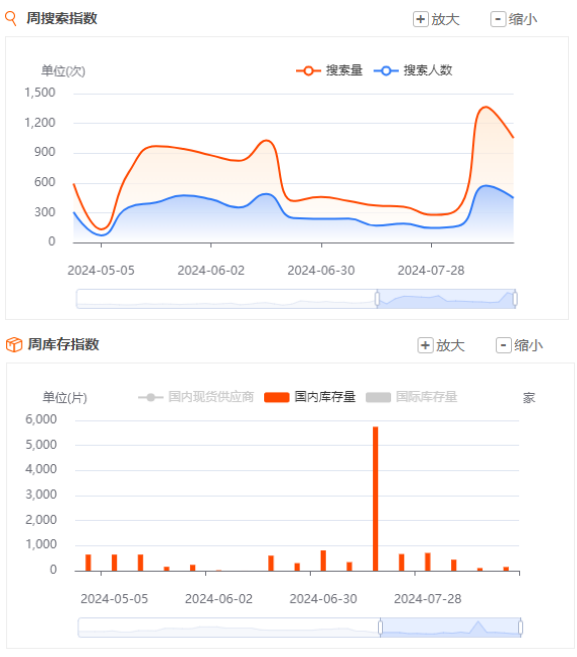Toggle the 搜索量 legend series

(x=329, y=70)
